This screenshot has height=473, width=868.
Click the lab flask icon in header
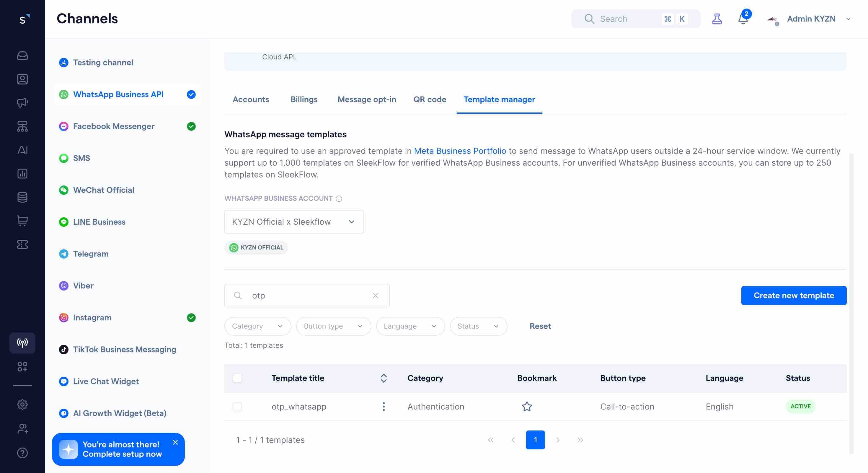[x=717, y=19]
